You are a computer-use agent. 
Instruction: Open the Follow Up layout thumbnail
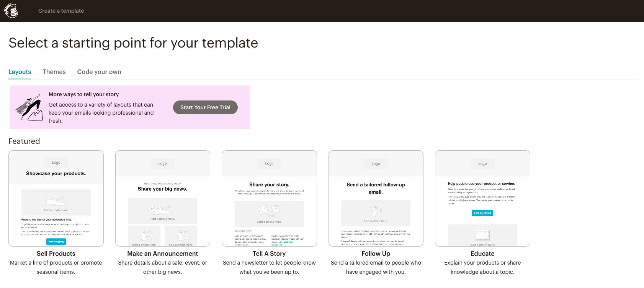[376, 198]
